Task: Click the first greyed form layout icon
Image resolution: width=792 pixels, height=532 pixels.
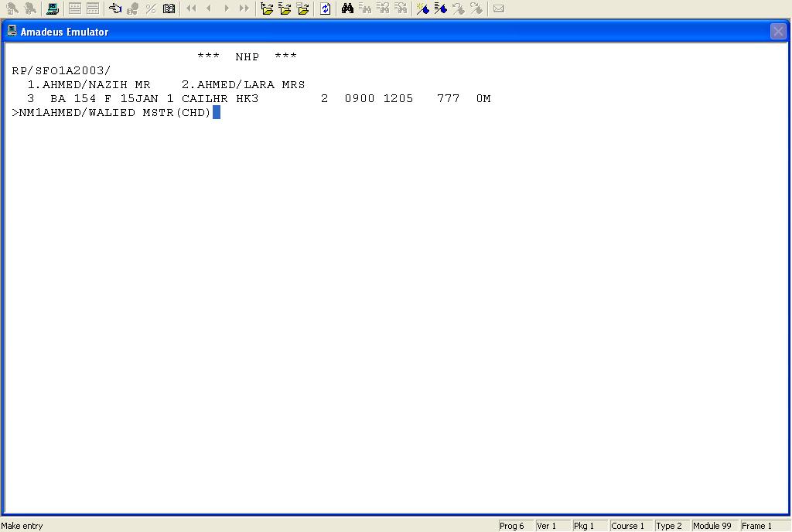Action: (75, 9)
